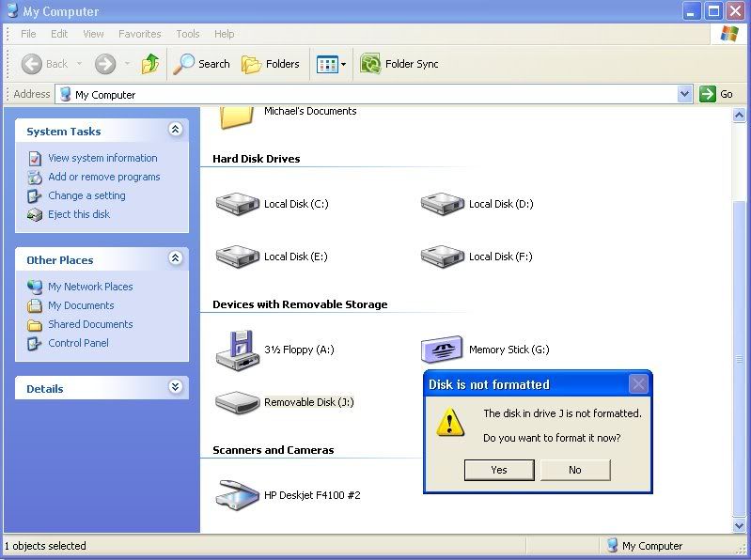Screen dimensions: 751x560
Task: Click the Local Disk (C:) label
Action: pyautogui.click(x=296, y=204)
